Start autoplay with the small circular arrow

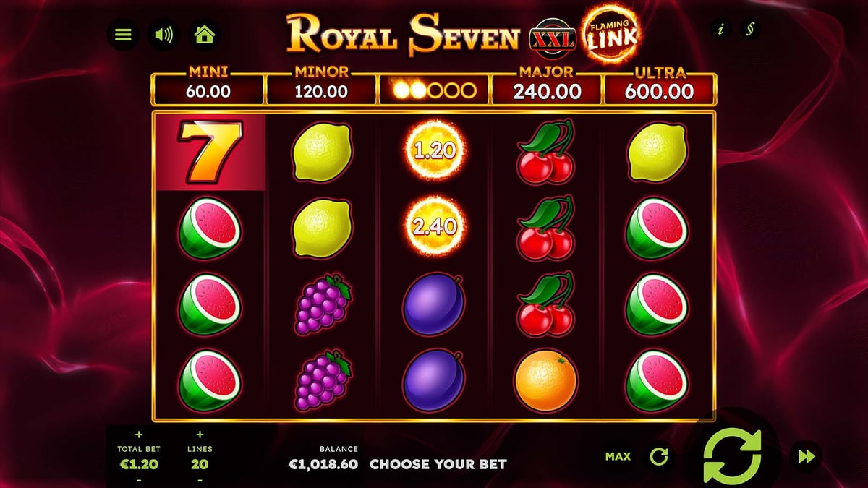pyautogui.click(x=658, y=456)
